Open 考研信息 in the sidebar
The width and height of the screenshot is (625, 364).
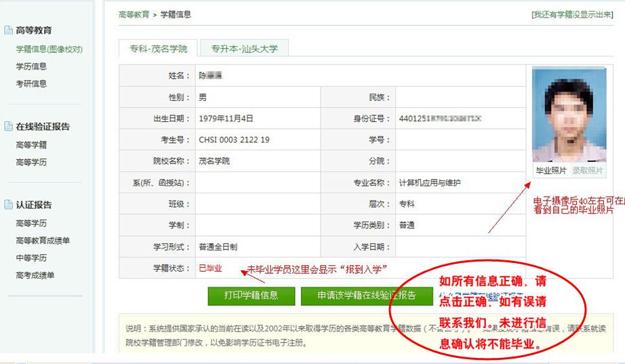[x=31, y=83]
